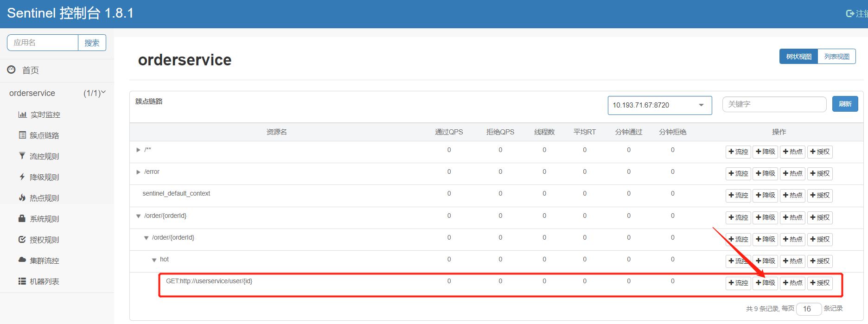868x324 pixels.
Task: Add 降级 rule for /error row
Action: click(766, 173)
